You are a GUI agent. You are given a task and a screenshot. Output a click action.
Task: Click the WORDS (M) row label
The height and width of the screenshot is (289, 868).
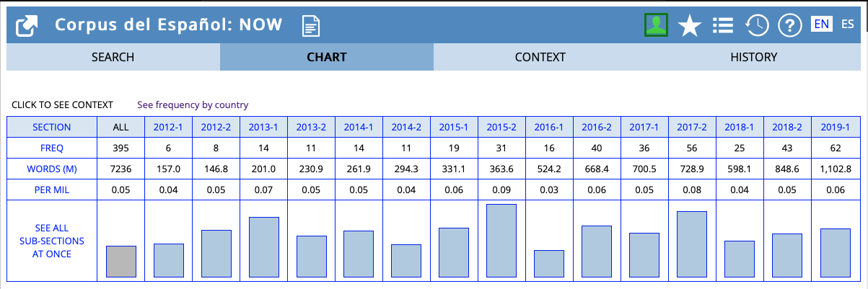52,169
